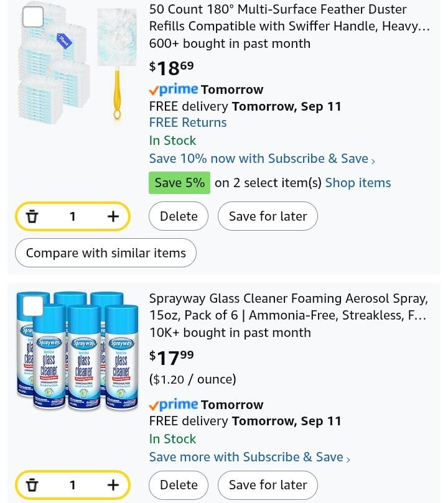Screen dimensions: 448x503
Task: Delete the Sprayway glass cleaner item
Action: (x=179, y=485)
